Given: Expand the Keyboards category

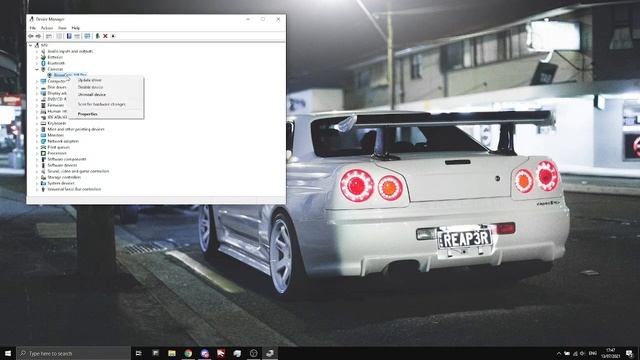Looking at the screenshot, I should [37, 123].
